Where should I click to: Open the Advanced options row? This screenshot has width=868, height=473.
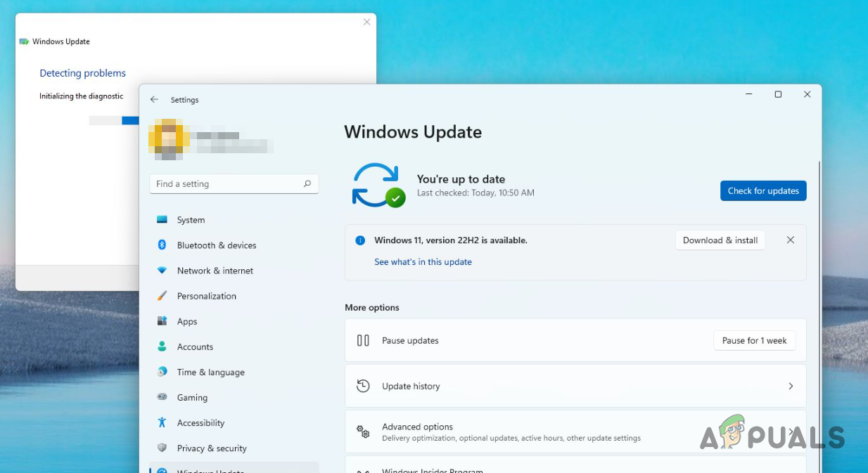(511, 432)
